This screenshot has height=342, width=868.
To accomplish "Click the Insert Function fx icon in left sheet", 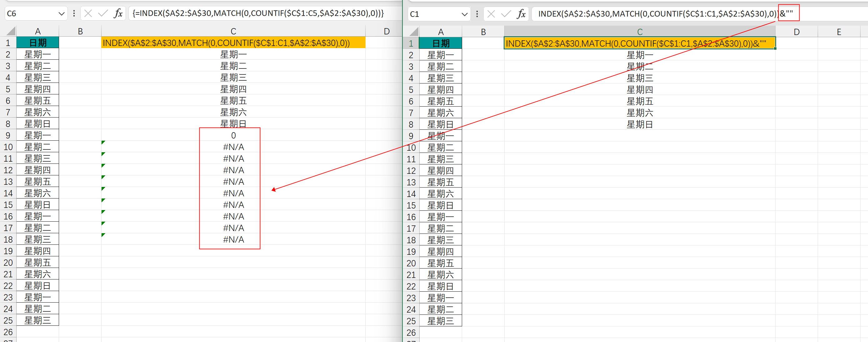I will point(118,13).
